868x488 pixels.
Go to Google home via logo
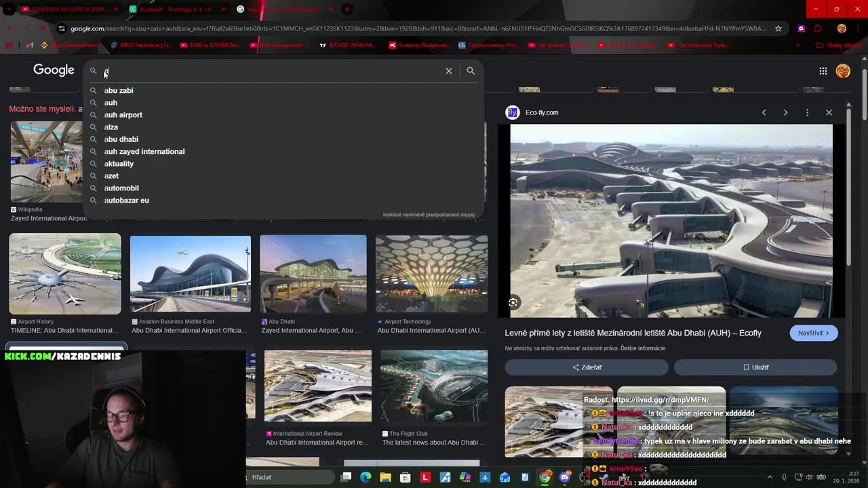pos(54,70)
